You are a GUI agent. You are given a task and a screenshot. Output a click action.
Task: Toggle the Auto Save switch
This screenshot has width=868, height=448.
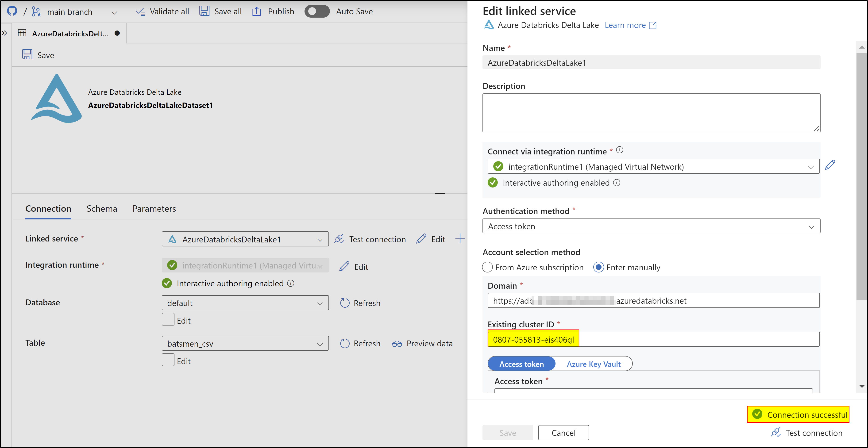(x=317, y=11)
